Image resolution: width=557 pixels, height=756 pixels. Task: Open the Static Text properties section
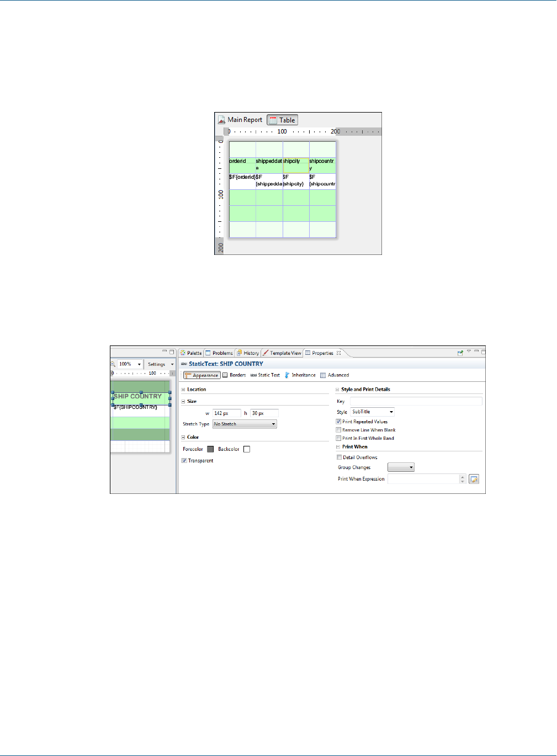pyautogui.click(x=265, y=375)
